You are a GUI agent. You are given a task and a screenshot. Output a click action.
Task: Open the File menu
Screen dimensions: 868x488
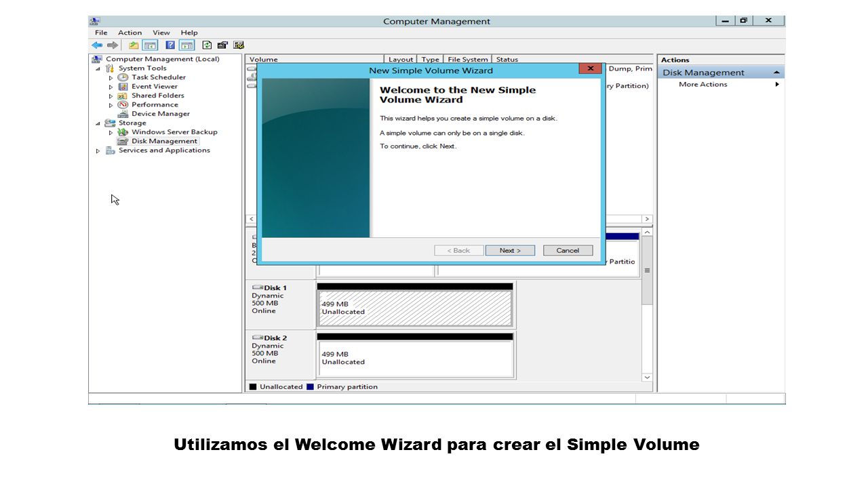101,33
